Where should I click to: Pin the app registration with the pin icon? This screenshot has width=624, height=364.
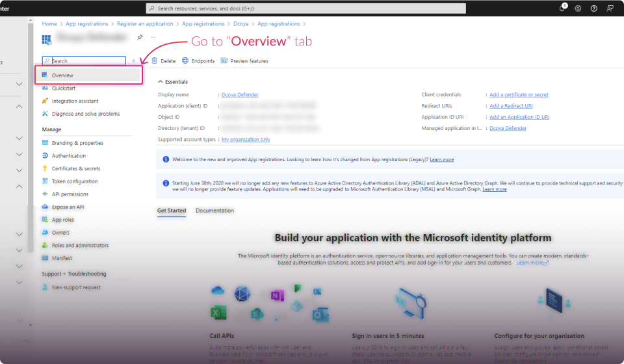[x=140, y=38]
